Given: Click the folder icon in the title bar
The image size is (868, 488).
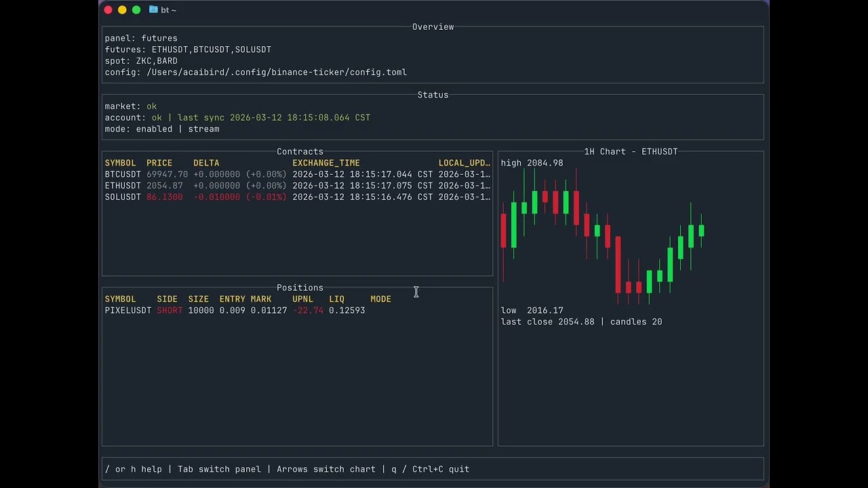Looking at the screenshot, I should click(153, 9).
